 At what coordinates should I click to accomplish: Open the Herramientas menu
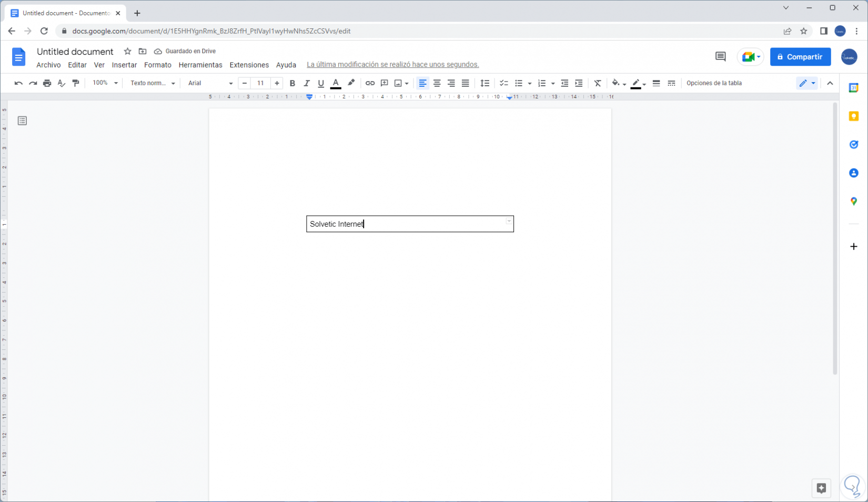coord(200,65)
